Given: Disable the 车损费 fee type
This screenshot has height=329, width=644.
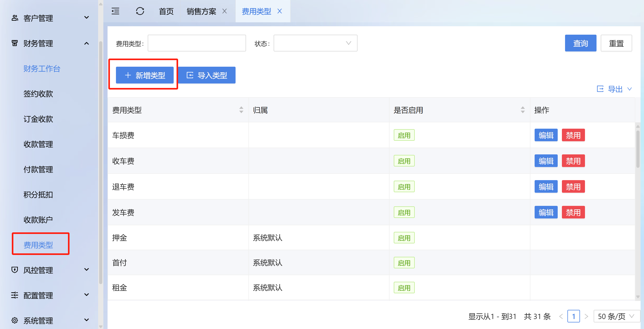Looking at the screenshot, I should coord(573,135).
